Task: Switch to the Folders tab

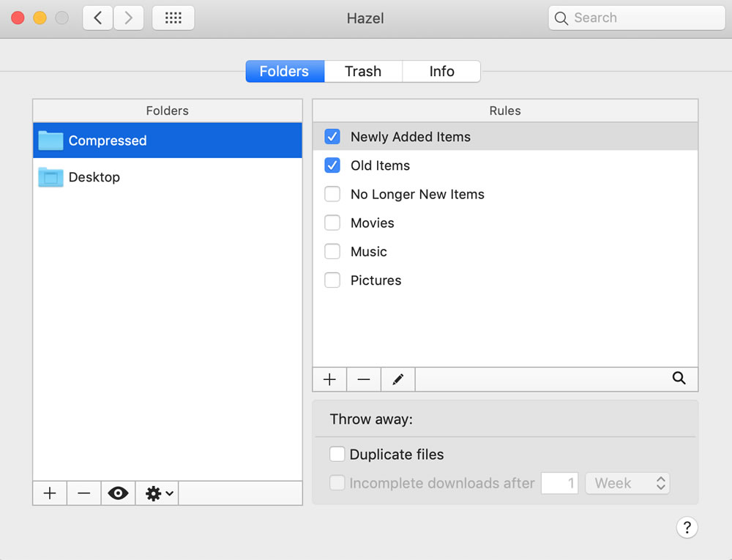Action: pyautogui.click(x=285, y=72)
